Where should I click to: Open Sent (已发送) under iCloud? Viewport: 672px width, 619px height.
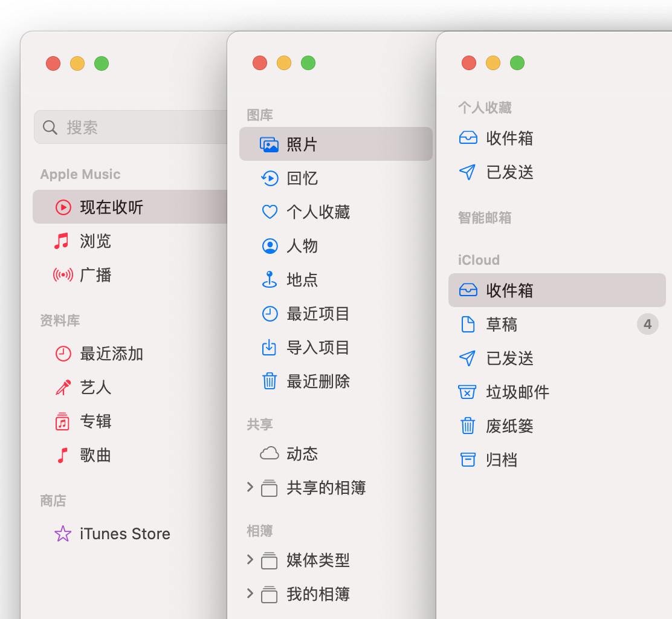coord(509,358)
